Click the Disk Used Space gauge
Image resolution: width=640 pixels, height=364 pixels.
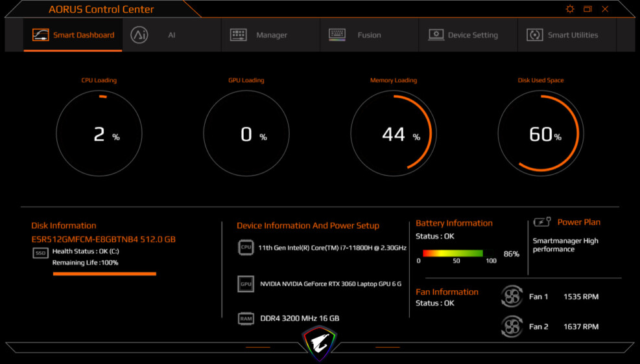click(541, 133)
